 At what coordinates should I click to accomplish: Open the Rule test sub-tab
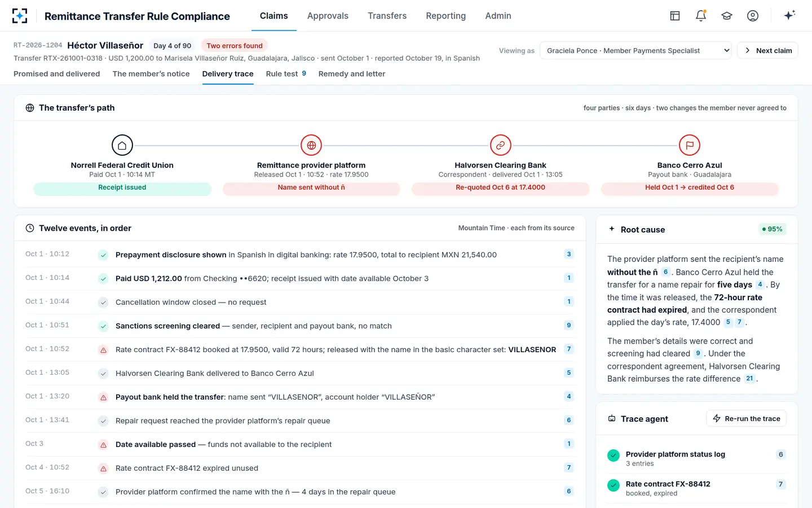coord(286,74)
